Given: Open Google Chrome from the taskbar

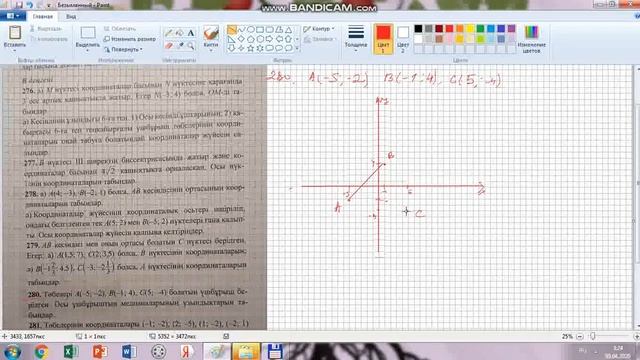Looking at the screenshot, I should click(x=42, y=351).
